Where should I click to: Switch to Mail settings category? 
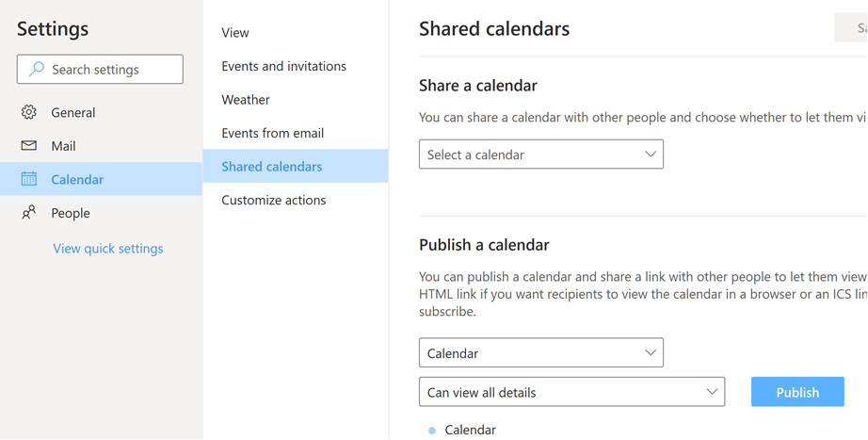pos(63,146)
